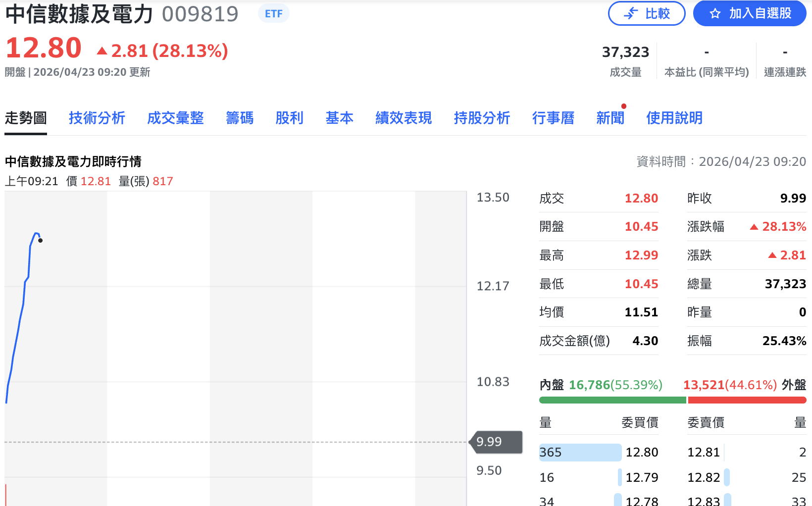Click the ETF badge beside the stock code
The image size is (812, 506).
(273, 14)
